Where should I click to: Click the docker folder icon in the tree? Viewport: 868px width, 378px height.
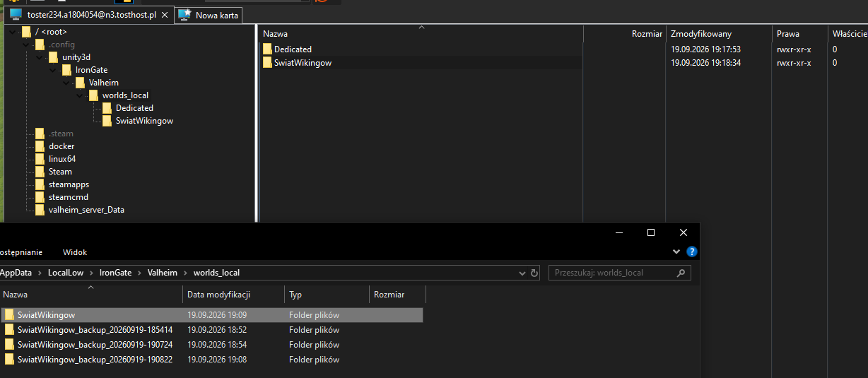[40, 146]
